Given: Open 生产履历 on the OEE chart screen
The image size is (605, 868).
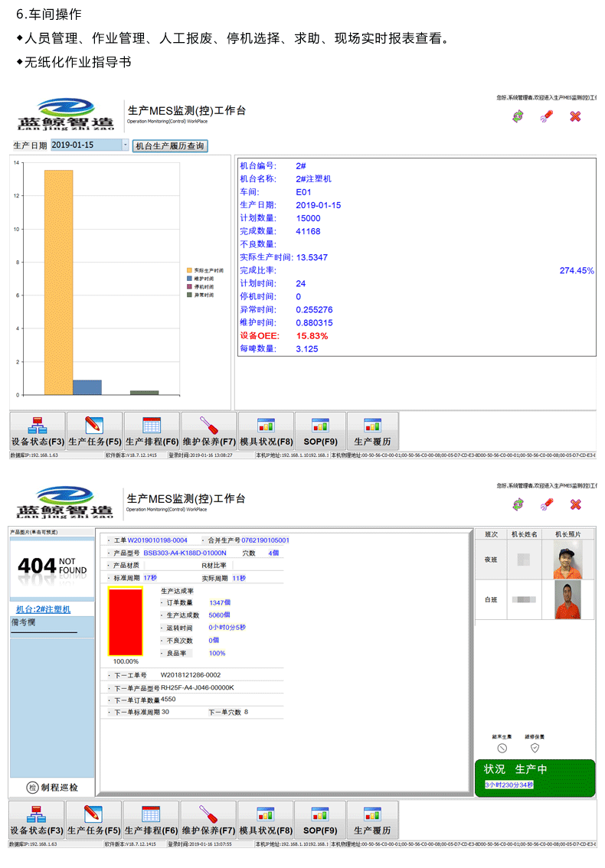Looking at the screenshot, I should [372, 432].
